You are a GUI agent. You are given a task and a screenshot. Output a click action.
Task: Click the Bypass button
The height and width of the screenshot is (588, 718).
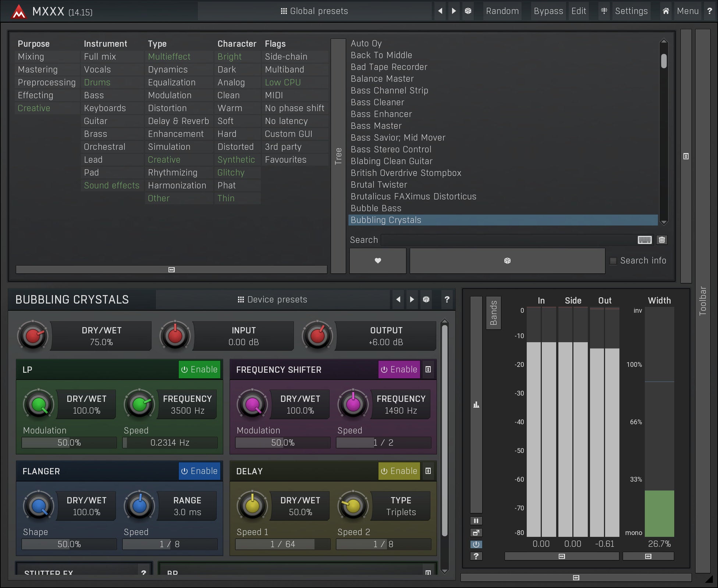pos(548,11)
